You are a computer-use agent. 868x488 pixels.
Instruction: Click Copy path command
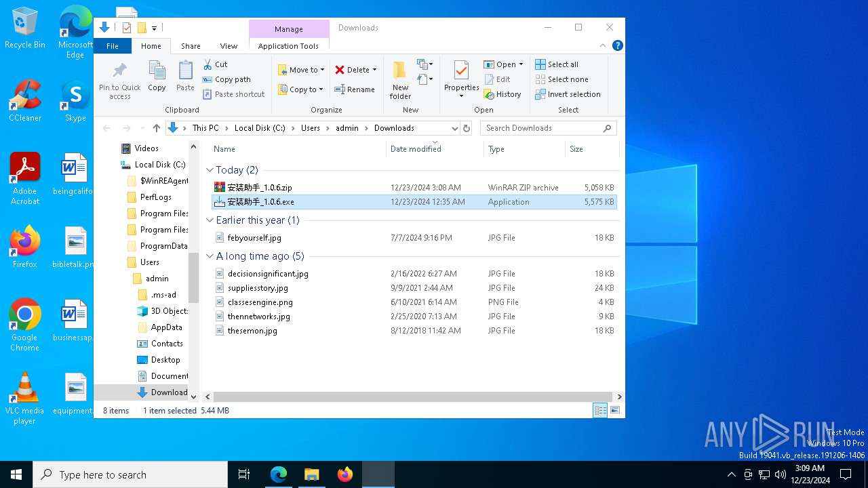[x=226, y=79]
